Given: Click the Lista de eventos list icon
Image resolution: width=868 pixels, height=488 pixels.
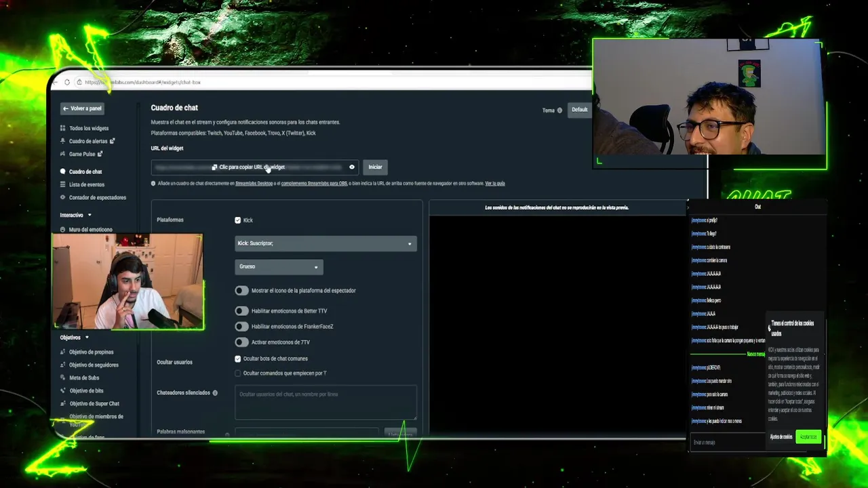Looking at the screenshot, I should pos(63,184).
